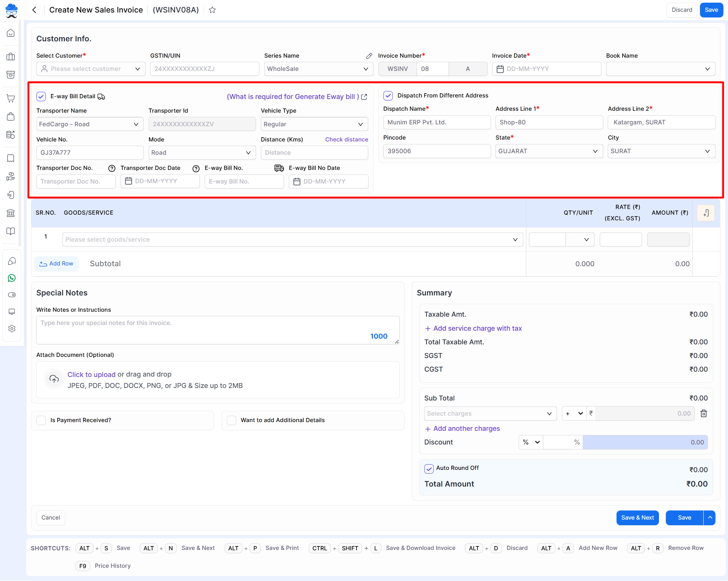Open the monitor icon in the sidebar

coord(12,312)
